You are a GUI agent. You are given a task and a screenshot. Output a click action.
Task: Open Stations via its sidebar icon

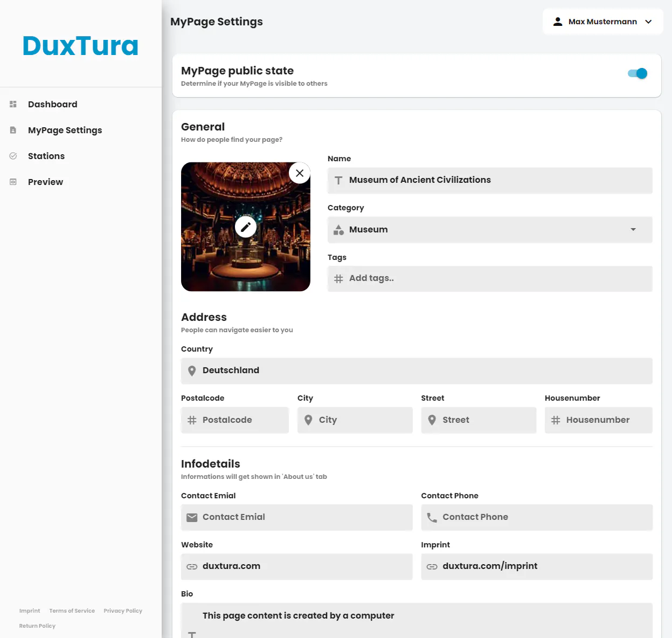point(13,156)
